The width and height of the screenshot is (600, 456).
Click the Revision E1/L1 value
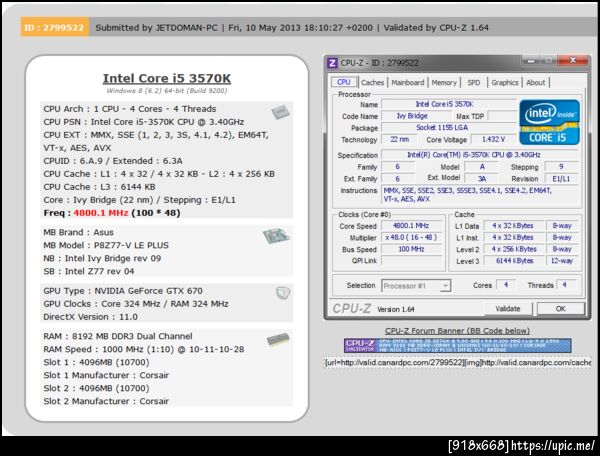click(561, 179)
